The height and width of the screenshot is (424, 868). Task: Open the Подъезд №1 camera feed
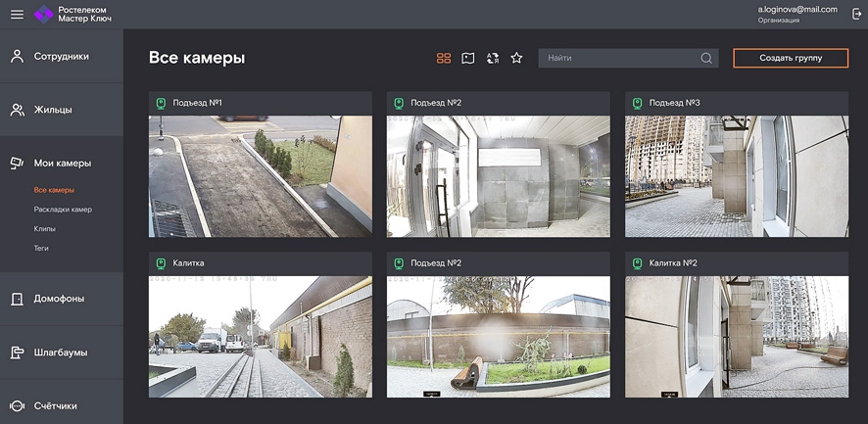[260, 176]
